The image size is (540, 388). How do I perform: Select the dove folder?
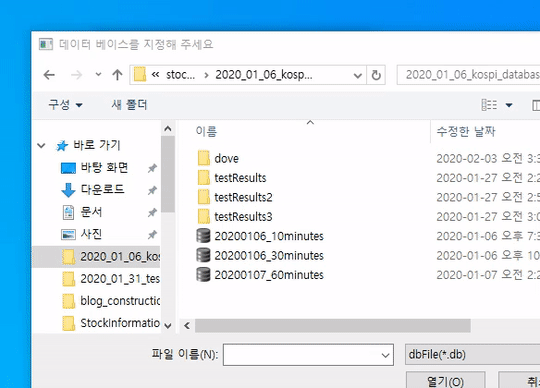pos(226,158)
